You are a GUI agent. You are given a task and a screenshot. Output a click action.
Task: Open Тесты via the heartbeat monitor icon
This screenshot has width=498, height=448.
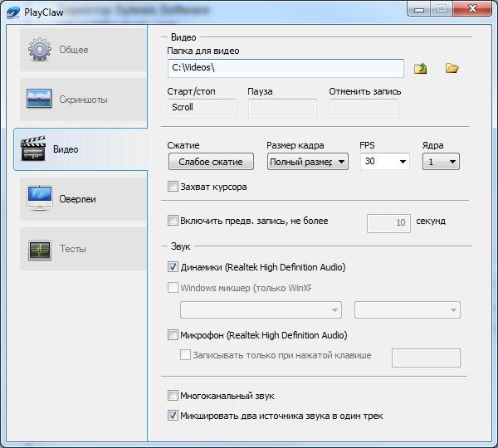tap(39, 251)
